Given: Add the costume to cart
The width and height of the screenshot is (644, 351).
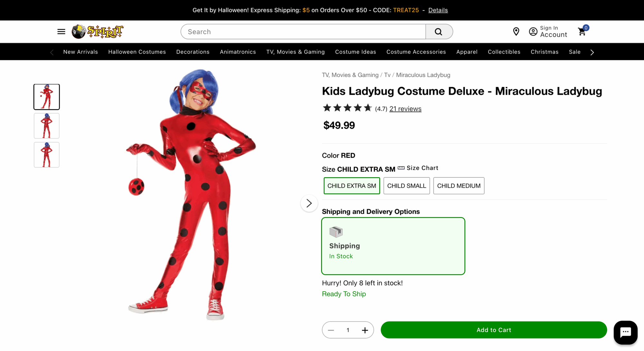Looking at the screenshot, I should [x=494, y=330].
